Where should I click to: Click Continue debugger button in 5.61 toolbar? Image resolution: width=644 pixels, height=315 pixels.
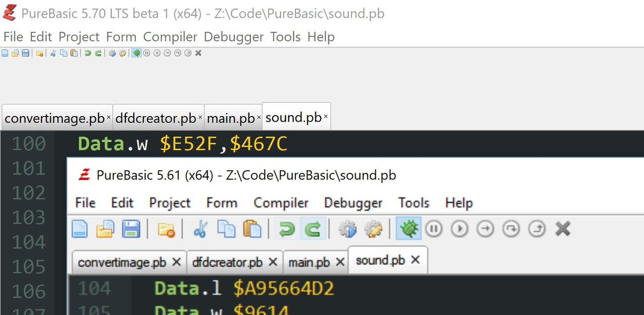(459, 229)
